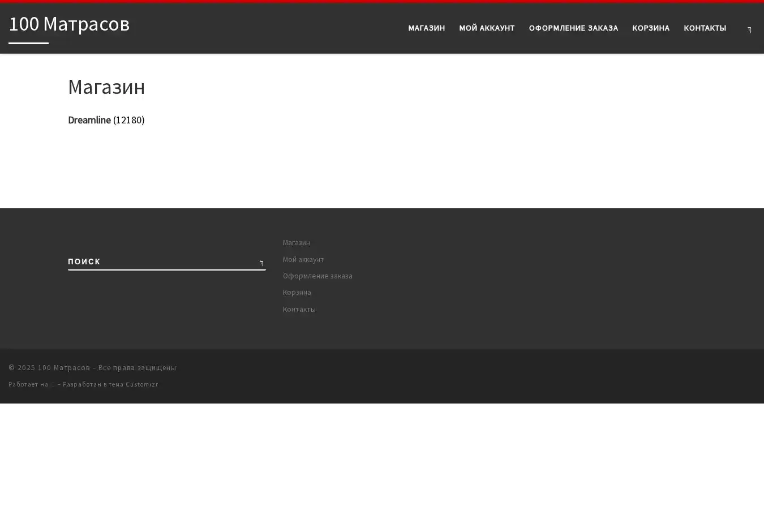Open the Customizr theme link

[141, 384]
